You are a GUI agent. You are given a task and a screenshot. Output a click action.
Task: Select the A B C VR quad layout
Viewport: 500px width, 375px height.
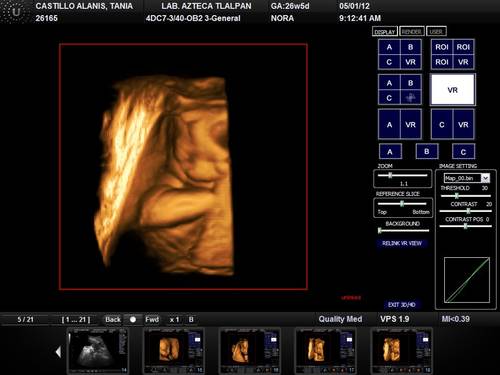400,54
